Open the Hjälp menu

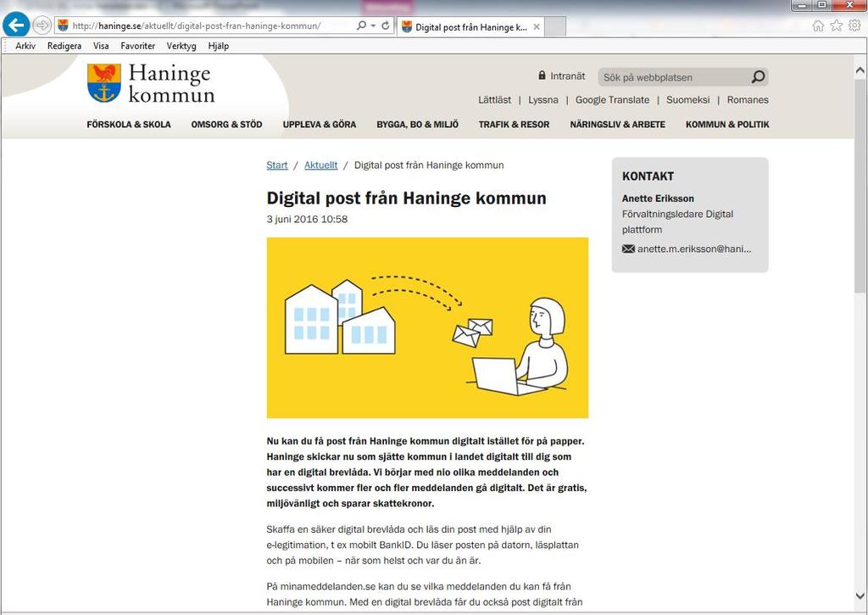click(x=219, y=46)
